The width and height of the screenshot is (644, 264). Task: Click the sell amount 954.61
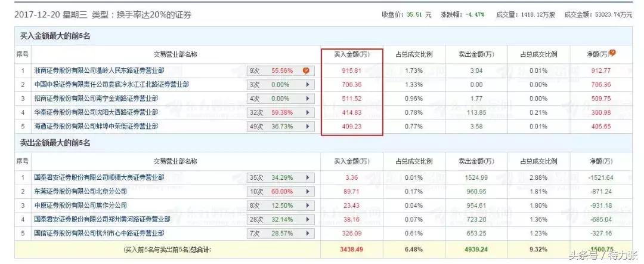point(476,205)
